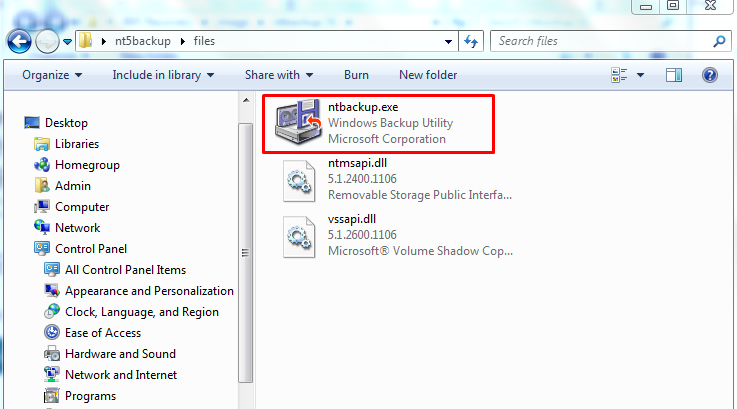Open the Include in library dropdown
The height and width of the screenshot is (409, 737).
(163, 75)
